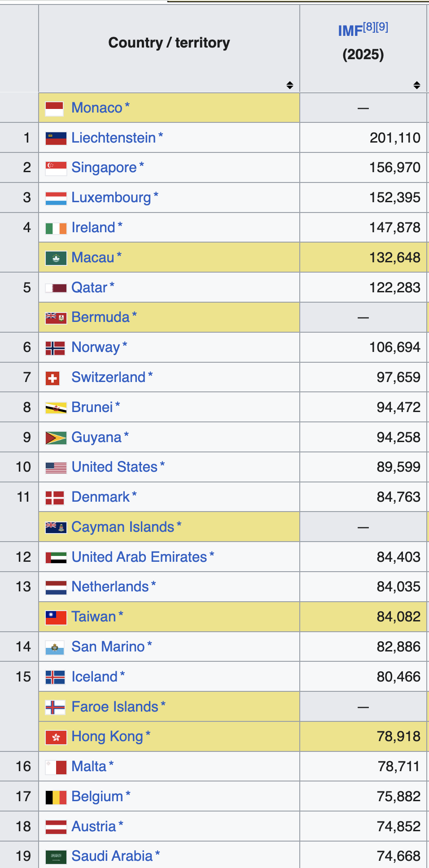Click the Saudi Arabia flag icon
Viewport: 429px width, 868px height.
click(56, 857)
